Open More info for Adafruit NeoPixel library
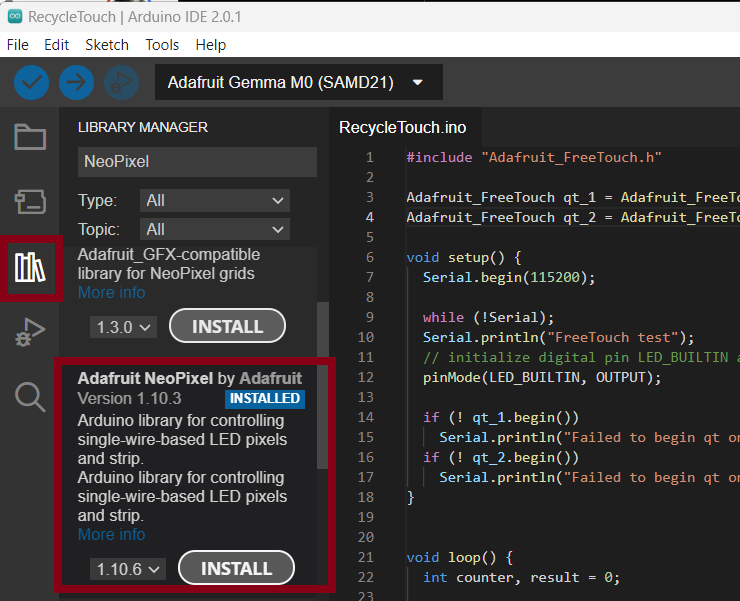This screenshot has width=740, height=601. point(111,534)
